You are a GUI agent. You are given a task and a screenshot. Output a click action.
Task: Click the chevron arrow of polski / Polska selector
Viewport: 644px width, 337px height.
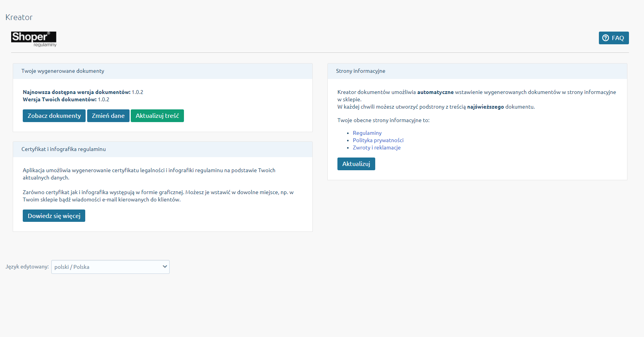point(165,267)
